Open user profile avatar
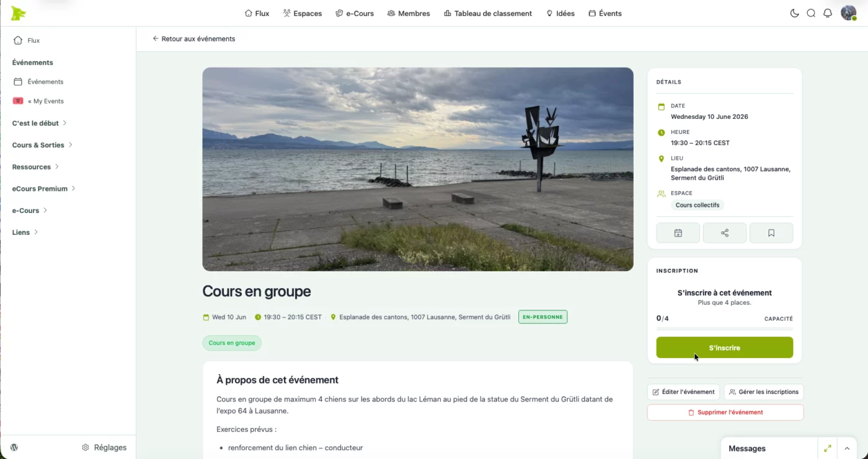Image resolution: width=868 pixels, height=459 pixels. (x=848, y=13)
